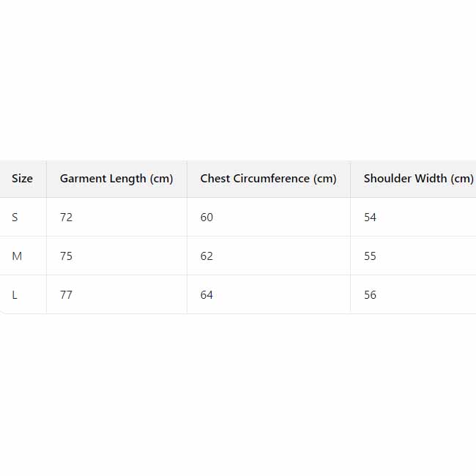The width and height of the screenshot is (476, 476).
Task: Select shoulder width value 55
Action: click(x=371, y=256)
